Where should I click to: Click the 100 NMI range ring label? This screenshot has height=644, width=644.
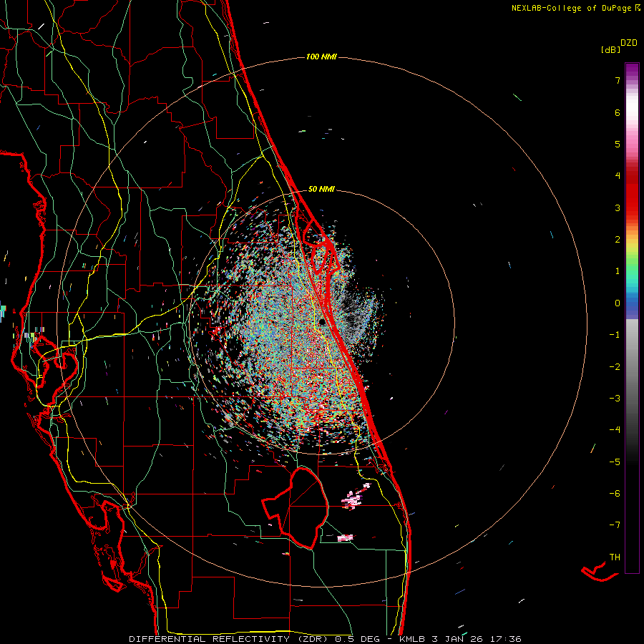point(321,57)
